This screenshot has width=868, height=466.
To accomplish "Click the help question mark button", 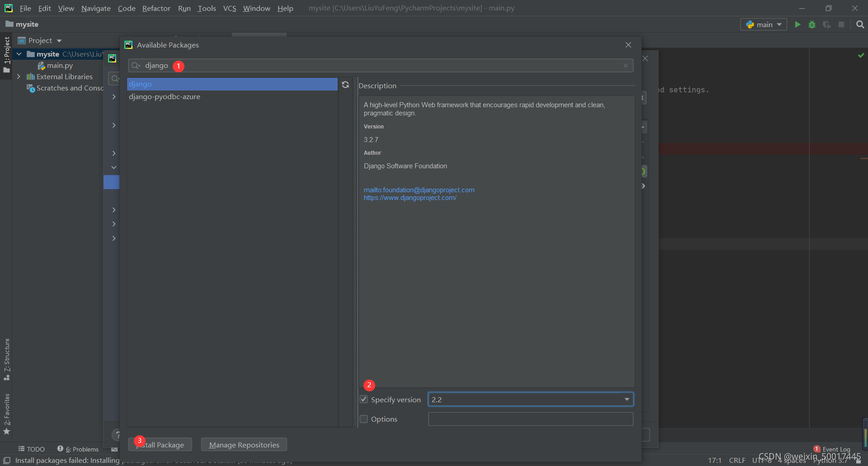I will coord(116,434).
